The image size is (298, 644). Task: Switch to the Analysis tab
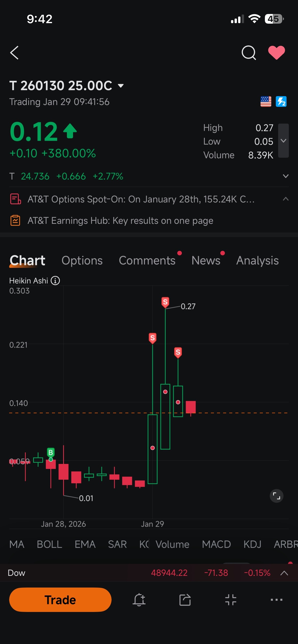click(x=257, y=260)
